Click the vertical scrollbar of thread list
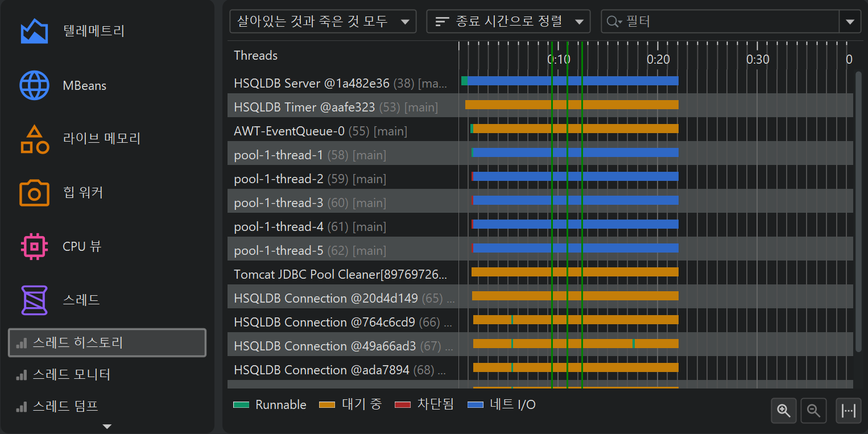This screenshot has height=434, width=868. (x=858, y=210)
